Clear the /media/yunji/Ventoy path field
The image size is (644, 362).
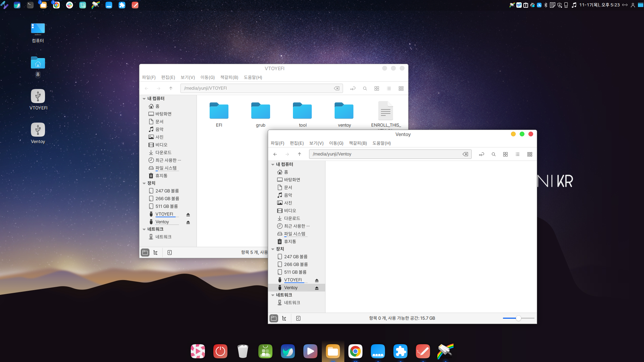pos(465,154)
